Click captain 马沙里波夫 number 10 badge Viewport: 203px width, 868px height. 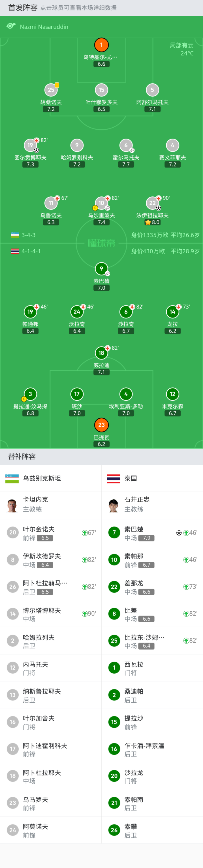pos(101,203)
